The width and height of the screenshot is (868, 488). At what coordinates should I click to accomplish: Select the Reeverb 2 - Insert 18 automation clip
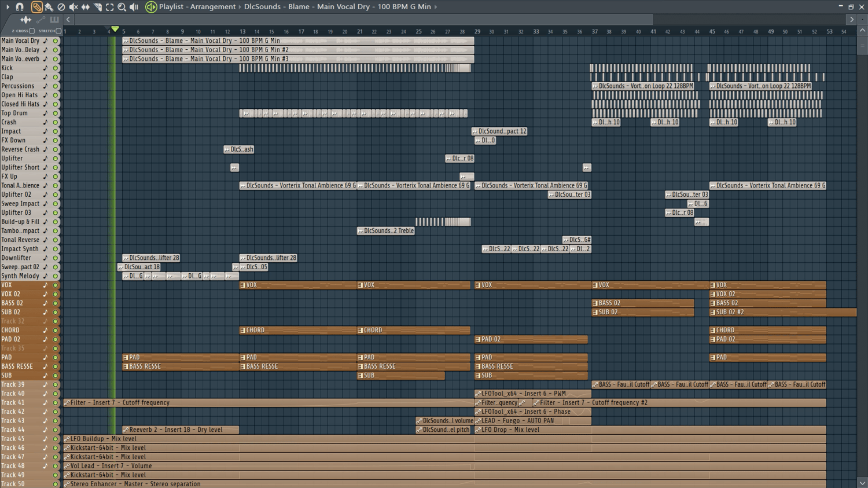tap(181, 430)
